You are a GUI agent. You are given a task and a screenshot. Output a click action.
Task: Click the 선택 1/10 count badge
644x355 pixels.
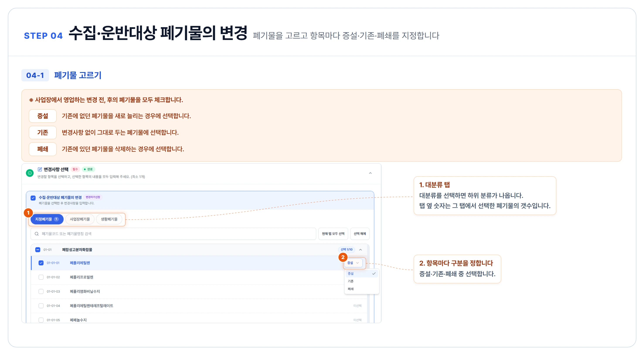click(x=347, y=250)
